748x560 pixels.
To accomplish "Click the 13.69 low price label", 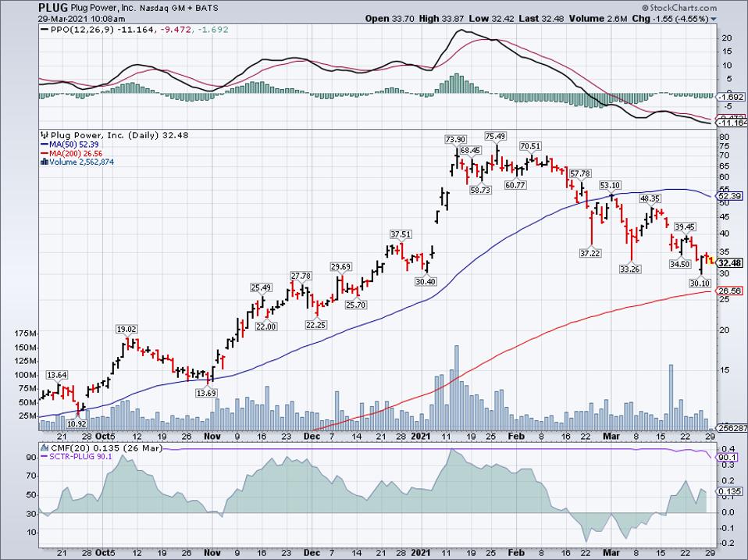I will click(x=207, y=393).
